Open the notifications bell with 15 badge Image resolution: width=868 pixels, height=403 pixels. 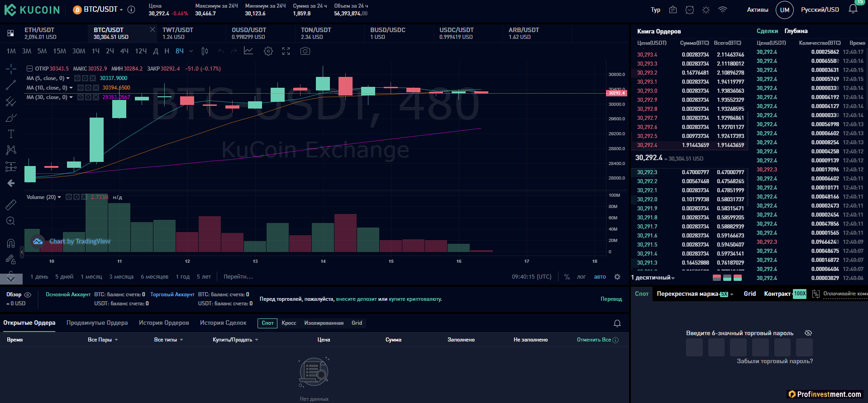pyautogui.click(x=853, y=9)
